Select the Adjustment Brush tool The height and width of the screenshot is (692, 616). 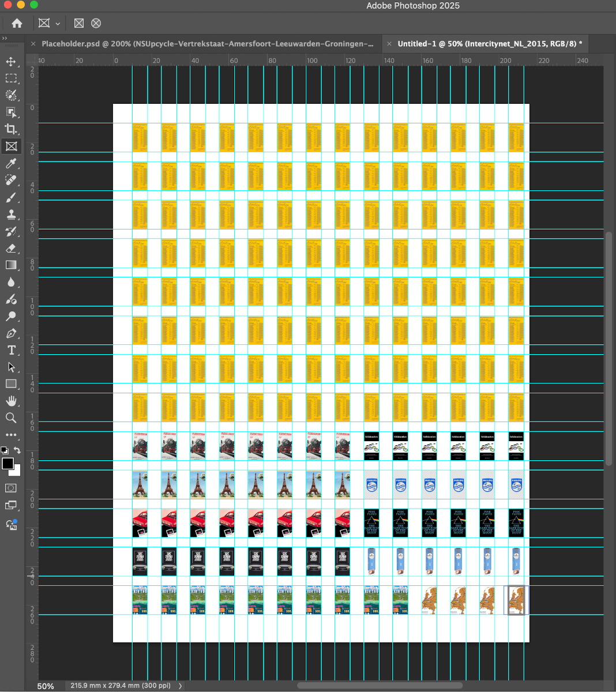11,299
